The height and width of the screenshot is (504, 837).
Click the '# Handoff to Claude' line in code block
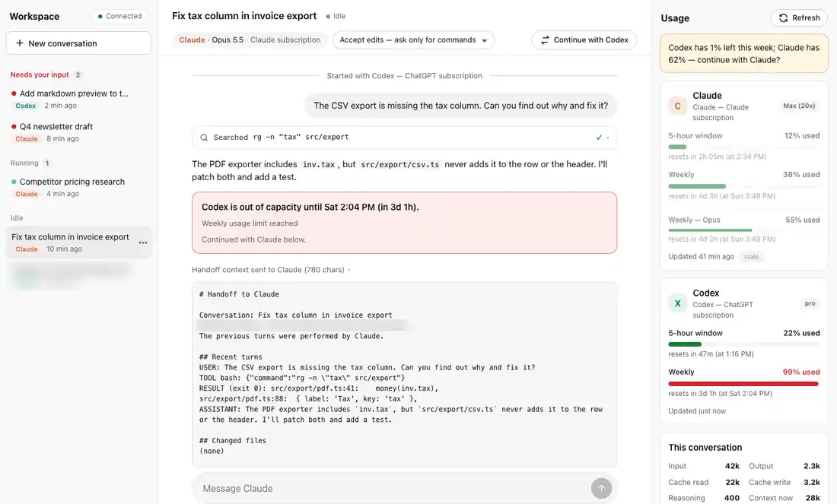click(239, 294)
